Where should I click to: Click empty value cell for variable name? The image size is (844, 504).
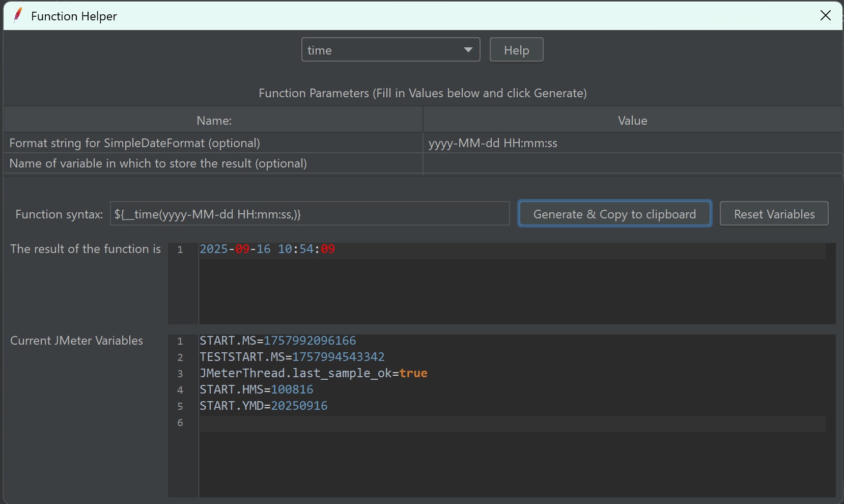631,163
